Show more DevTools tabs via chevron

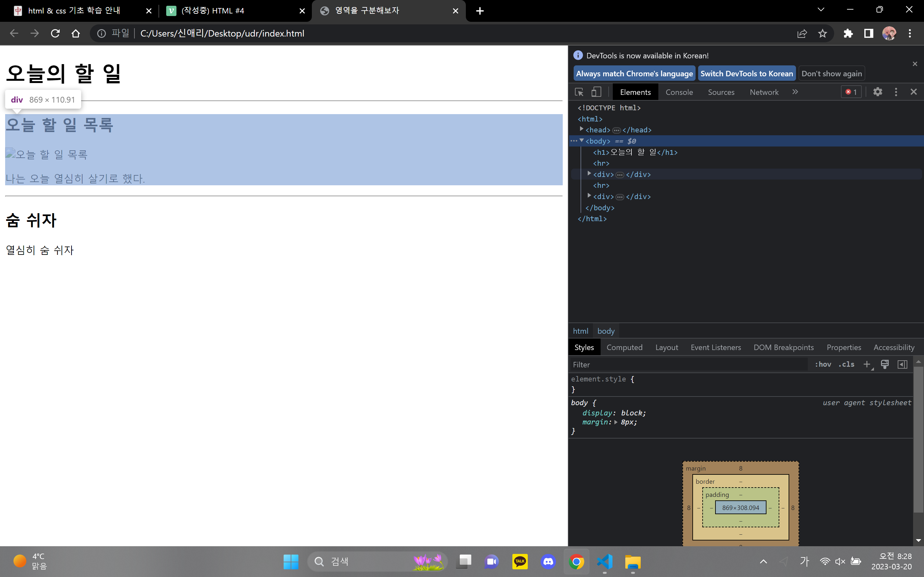coord(795,92)
